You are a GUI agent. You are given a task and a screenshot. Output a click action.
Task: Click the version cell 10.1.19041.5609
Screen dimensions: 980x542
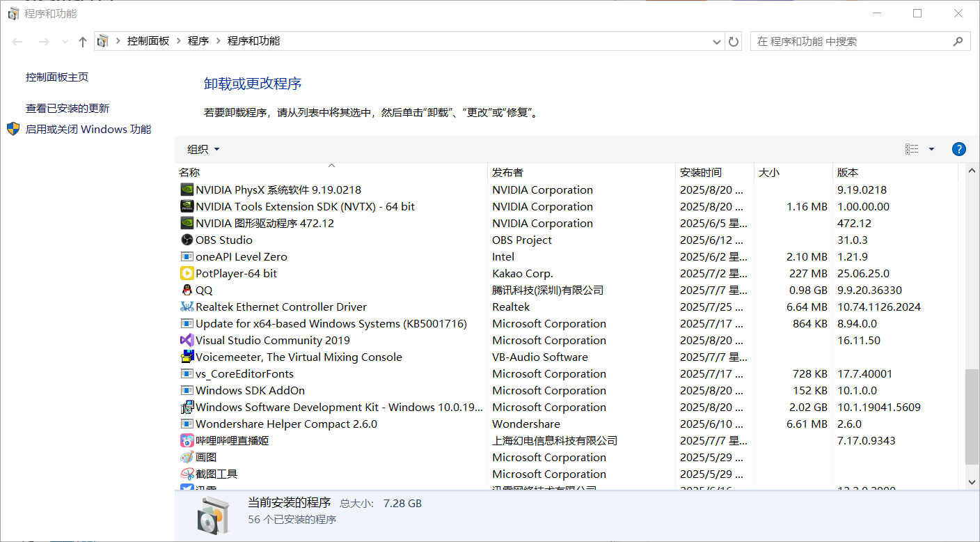pyautogui.click(x=879, y=407)
